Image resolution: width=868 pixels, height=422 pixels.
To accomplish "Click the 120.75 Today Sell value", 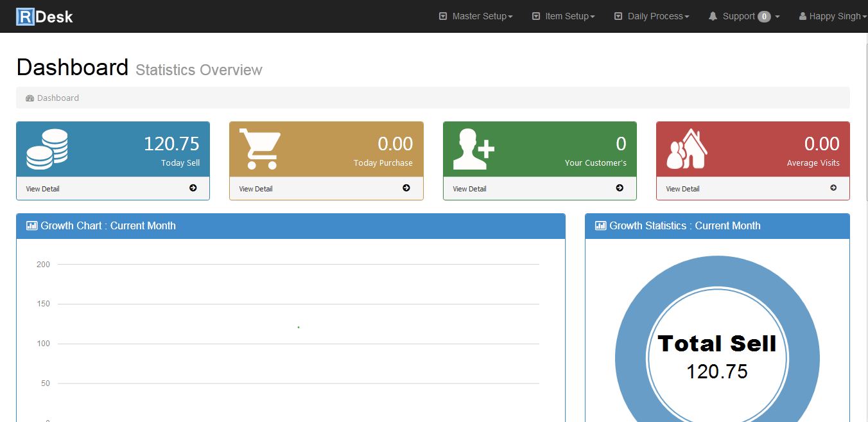I will coord(171,144).
